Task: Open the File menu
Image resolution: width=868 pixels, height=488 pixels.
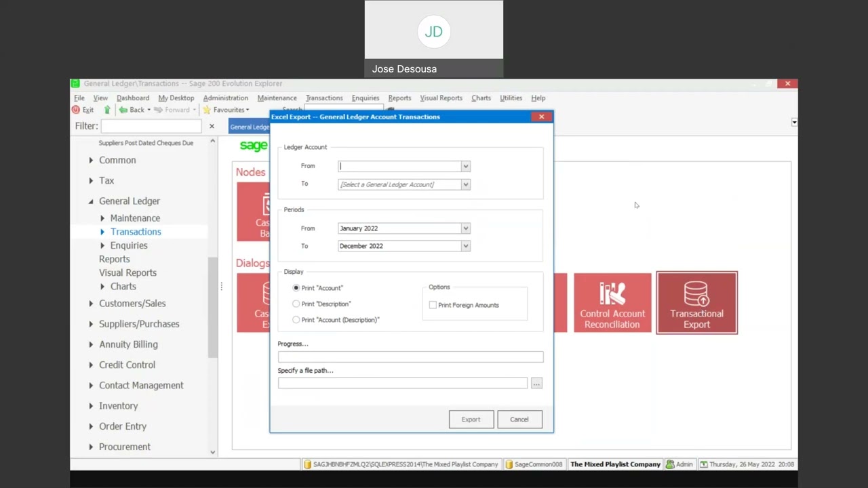Action: pos(79,98)
